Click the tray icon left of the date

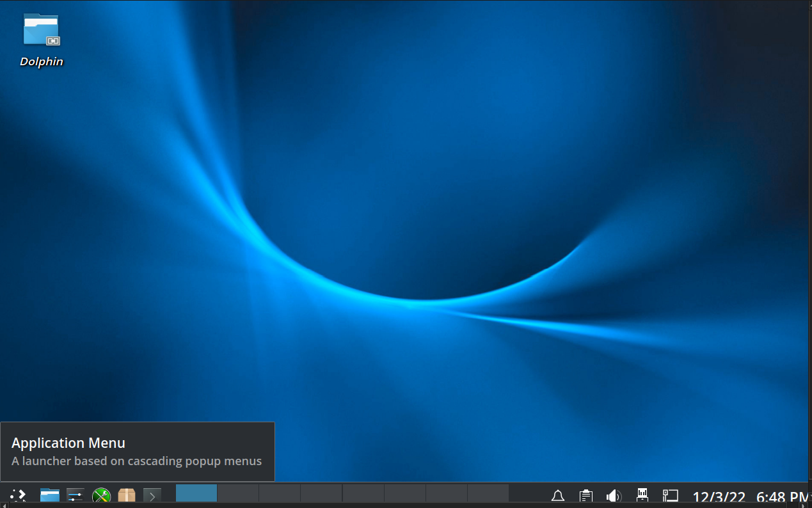[x=670, y=496]
